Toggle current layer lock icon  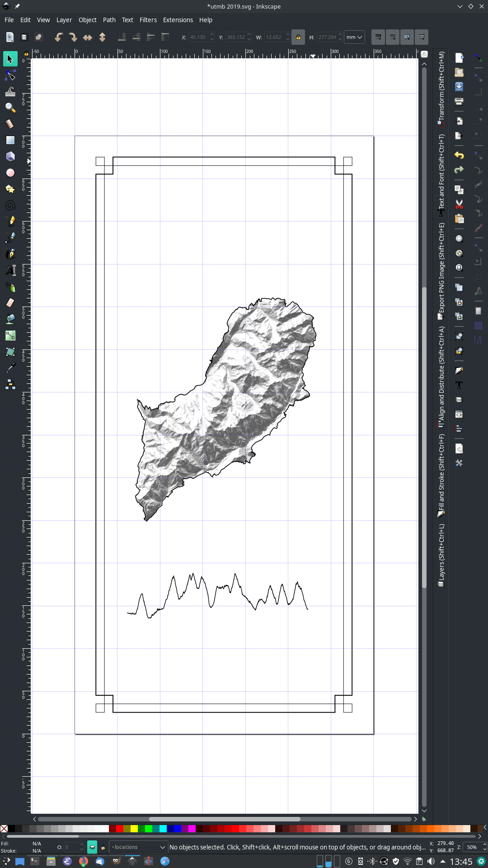pos(103,847)
